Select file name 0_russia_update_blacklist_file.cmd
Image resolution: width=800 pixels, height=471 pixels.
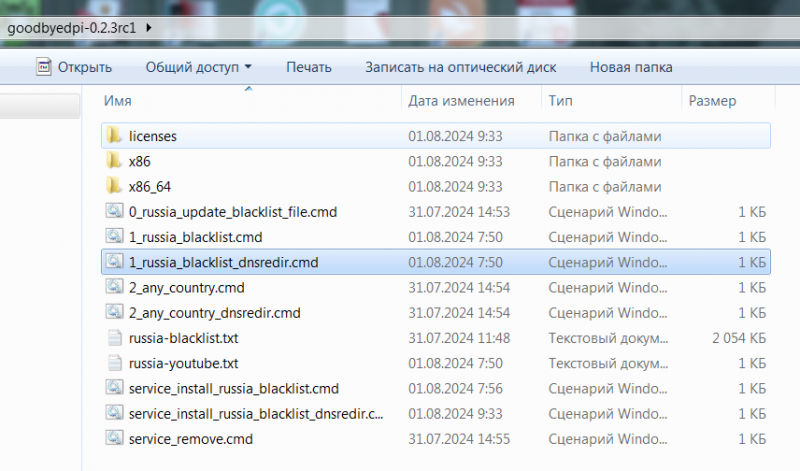[x=233, y=212]
